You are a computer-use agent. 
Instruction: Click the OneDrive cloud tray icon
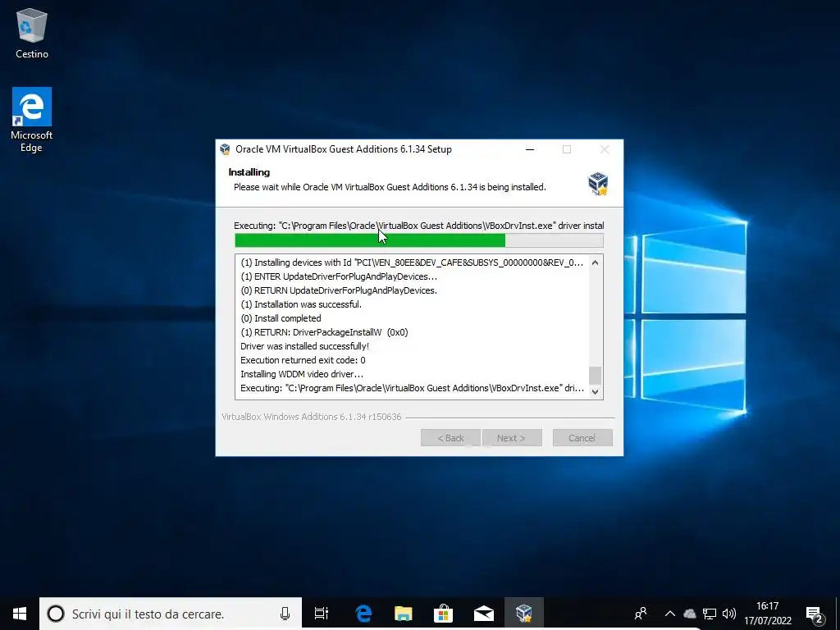point(690,614)
